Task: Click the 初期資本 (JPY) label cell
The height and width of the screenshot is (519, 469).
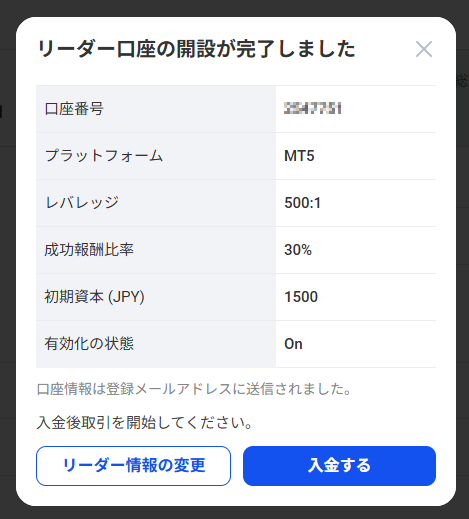Action: tap(156, 297)
